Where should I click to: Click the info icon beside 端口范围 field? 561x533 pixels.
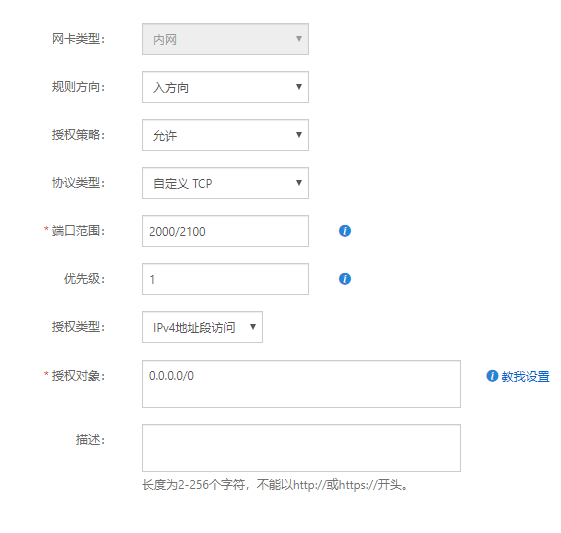point(345,231)
